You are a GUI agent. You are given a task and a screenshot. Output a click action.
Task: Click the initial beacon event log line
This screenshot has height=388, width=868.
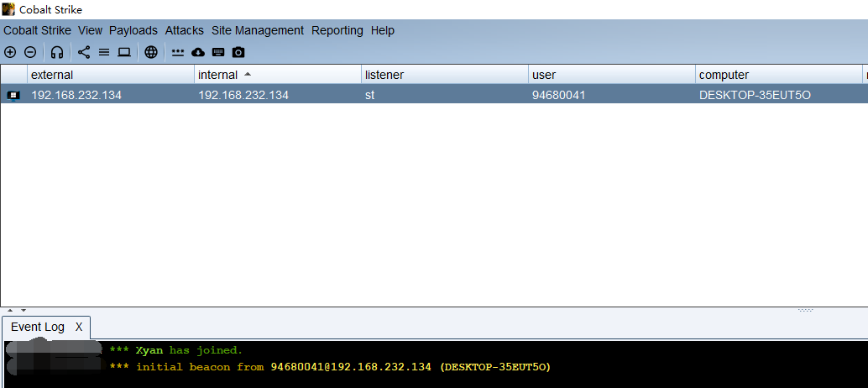coord(330,367)
